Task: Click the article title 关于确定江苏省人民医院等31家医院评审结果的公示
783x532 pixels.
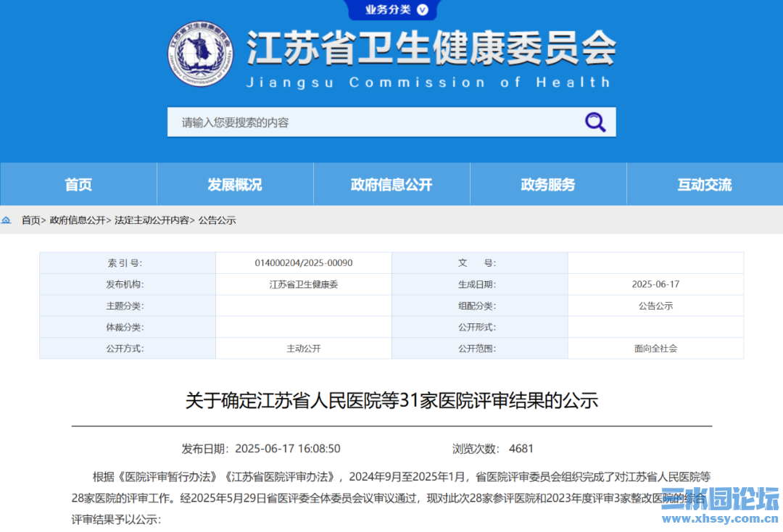Action: click(x=391, y=401)
